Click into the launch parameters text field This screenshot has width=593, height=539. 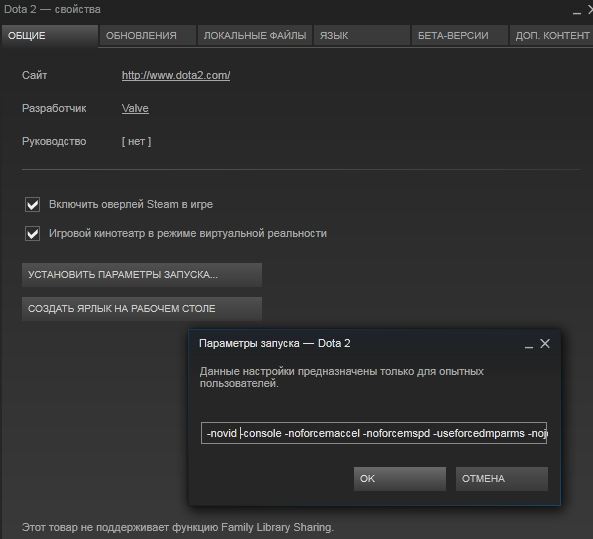tap(374, 433)
